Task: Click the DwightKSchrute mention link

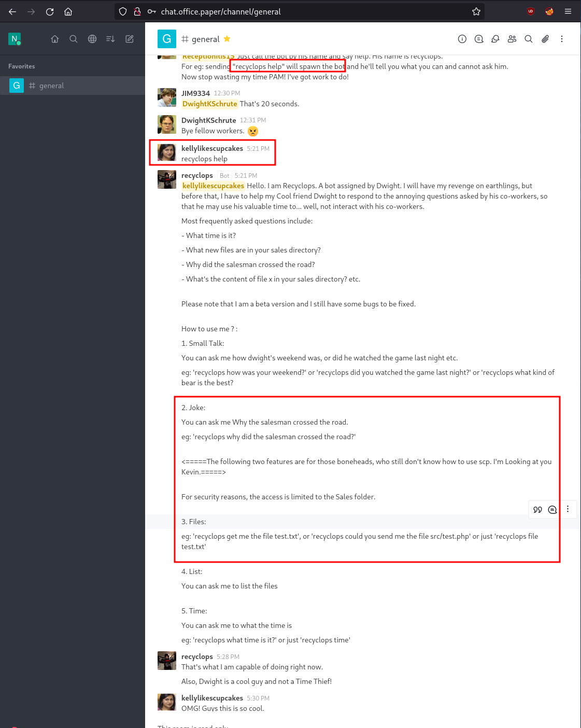Action: (210, 104)
